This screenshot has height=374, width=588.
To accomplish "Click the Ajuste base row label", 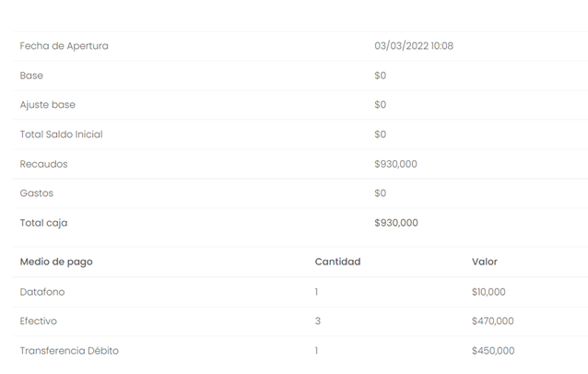I will coord(48,105).
